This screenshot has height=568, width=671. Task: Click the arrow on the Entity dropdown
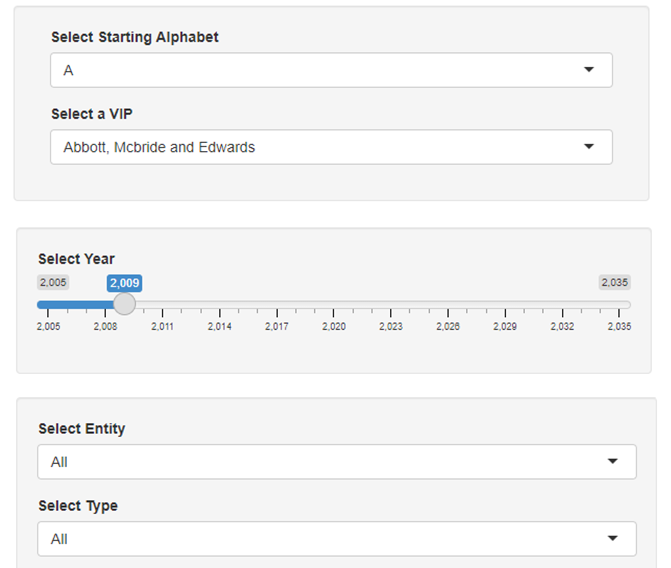point(613,462)
